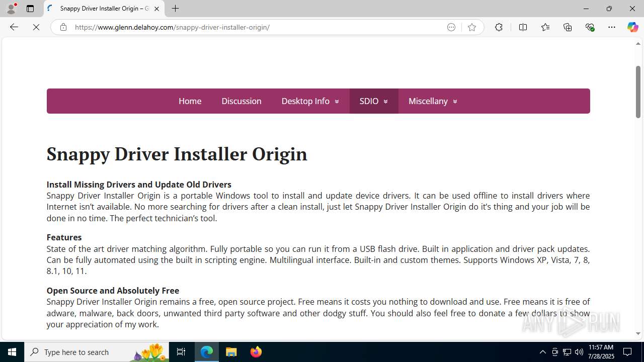Screen dimensions: 644x362
Task: Open the notification center icon
Action: point(628,352)
